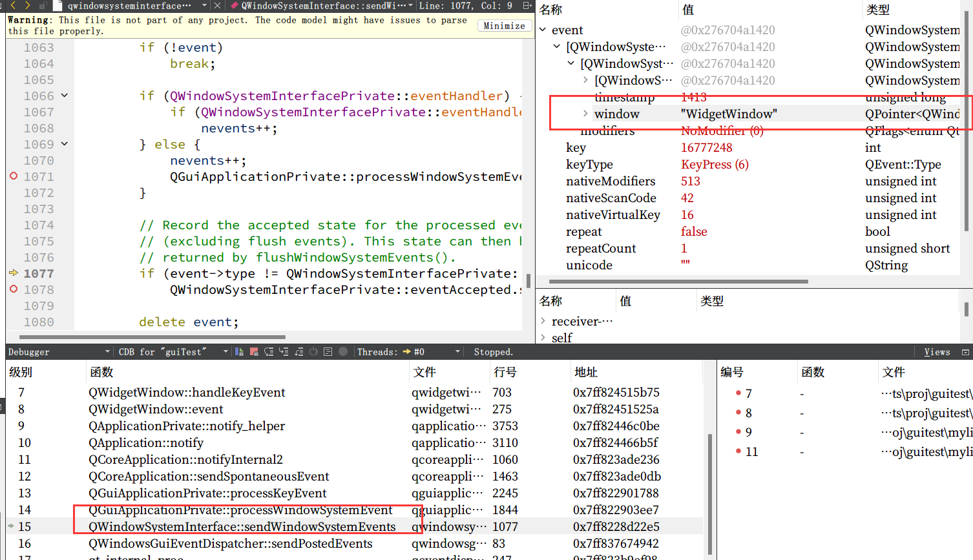Open the open-documents file name dropdown

204,6
